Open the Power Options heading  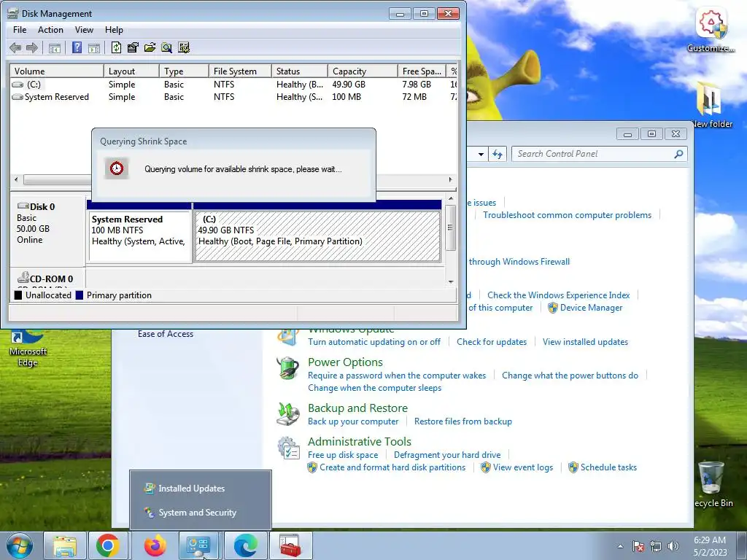point(345,362)
